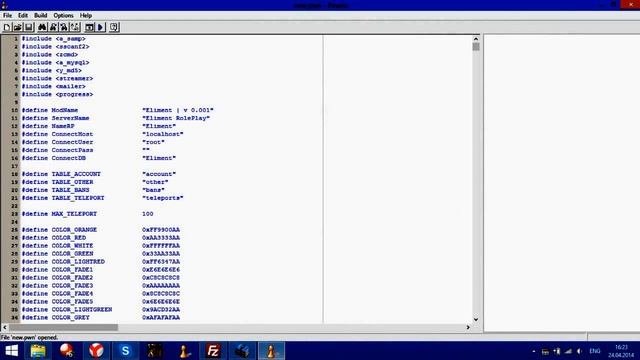This screenshot has width=640, height=360.
Task: Click the '#include <sscanf2>' line
Action: [x=56, y=47]
